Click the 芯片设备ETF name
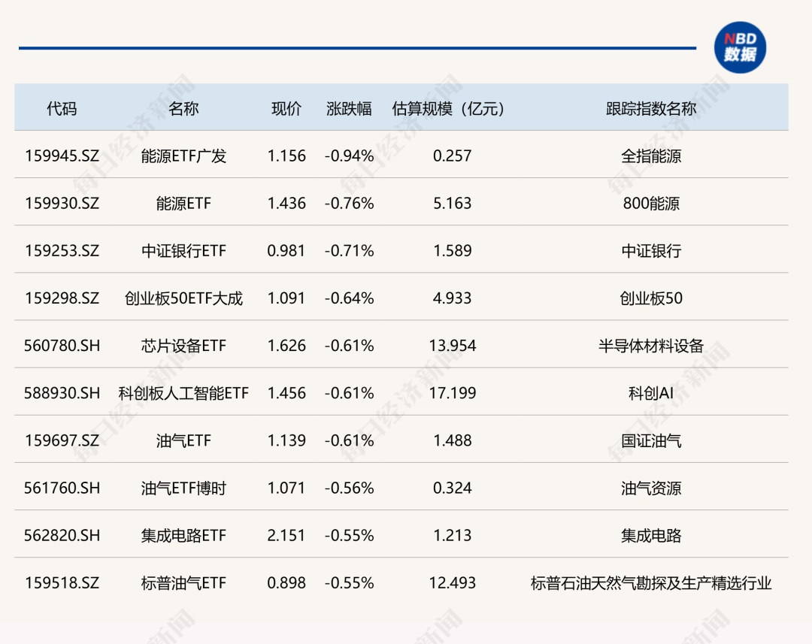Screen dimensions: 812x644 183,346
